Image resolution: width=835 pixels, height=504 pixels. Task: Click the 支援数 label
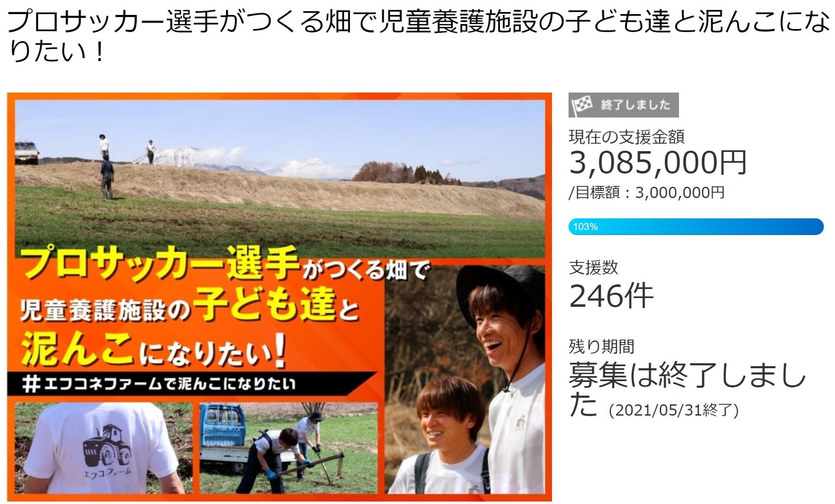pos(593,268)
